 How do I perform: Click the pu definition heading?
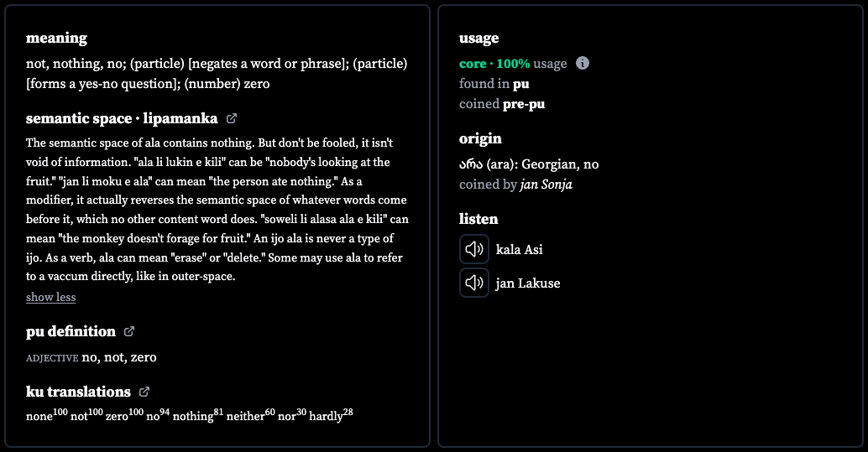71,331
